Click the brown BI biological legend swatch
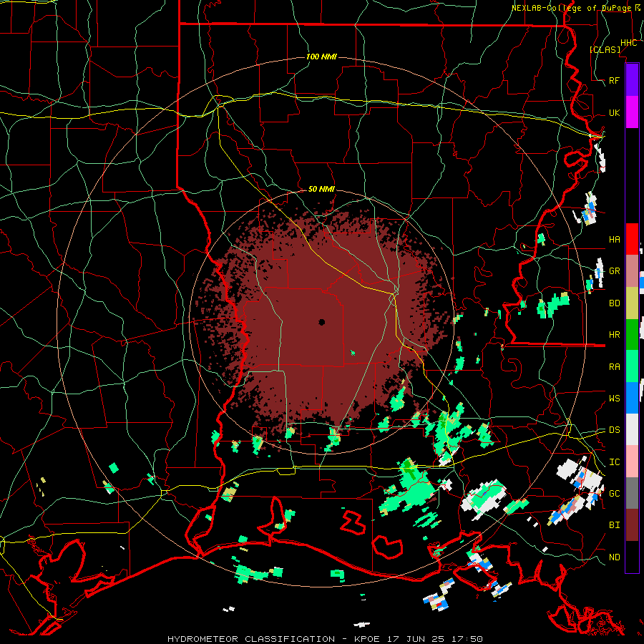The height and width of the screenshot is (644, 644). 632,525
